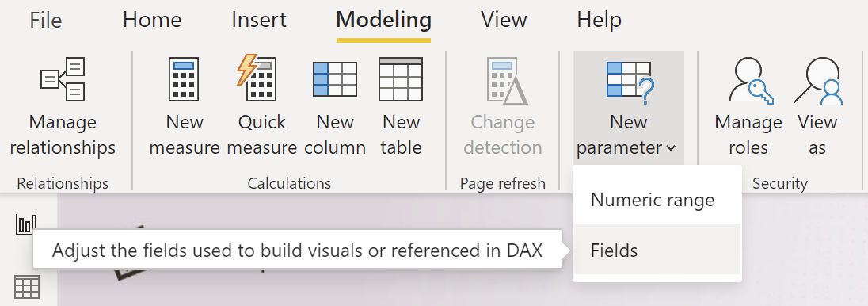Screen dimensions: 868x306
Task: Click the greyed-out Change detection button
Action: (503, 106)
